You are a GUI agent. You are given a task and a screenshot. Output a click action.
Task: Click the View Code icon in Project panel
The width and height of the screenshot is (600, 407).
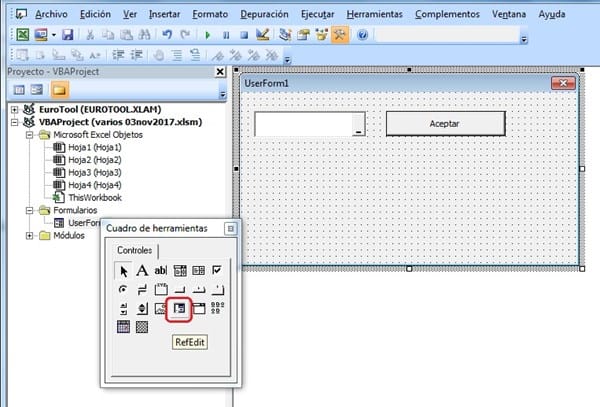click(19, 90)
